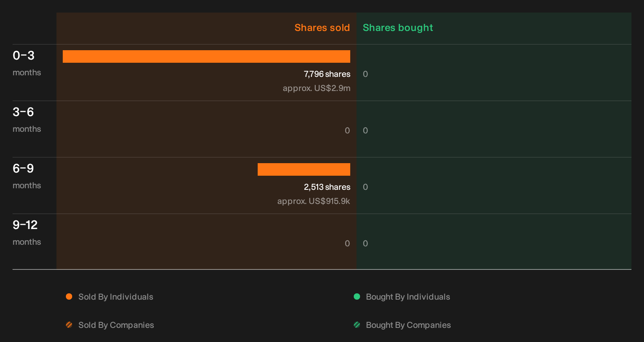
Task: Click the 2,513 shares value
Action: point(327,187)
